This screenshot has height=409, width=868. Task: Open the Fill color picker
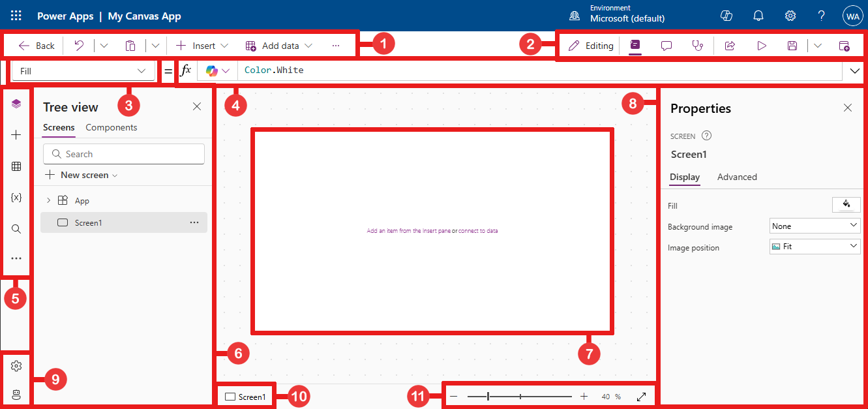coord(846,205)
